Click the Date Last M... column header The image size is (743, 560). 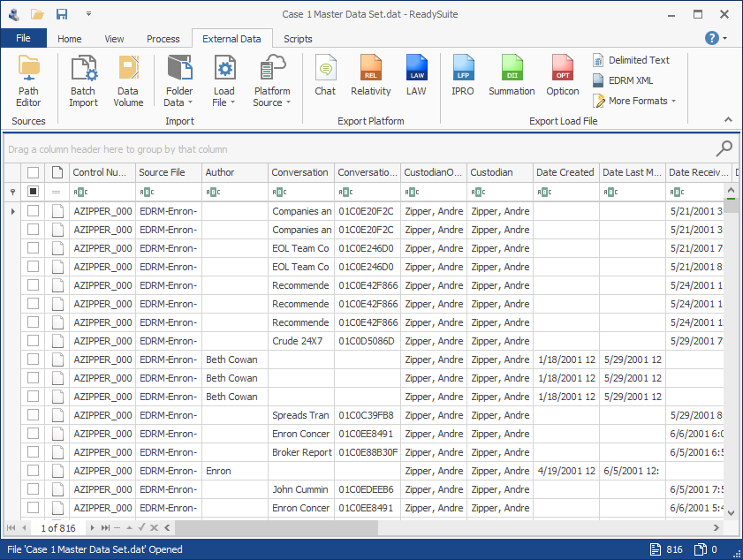tap(632, 172)
